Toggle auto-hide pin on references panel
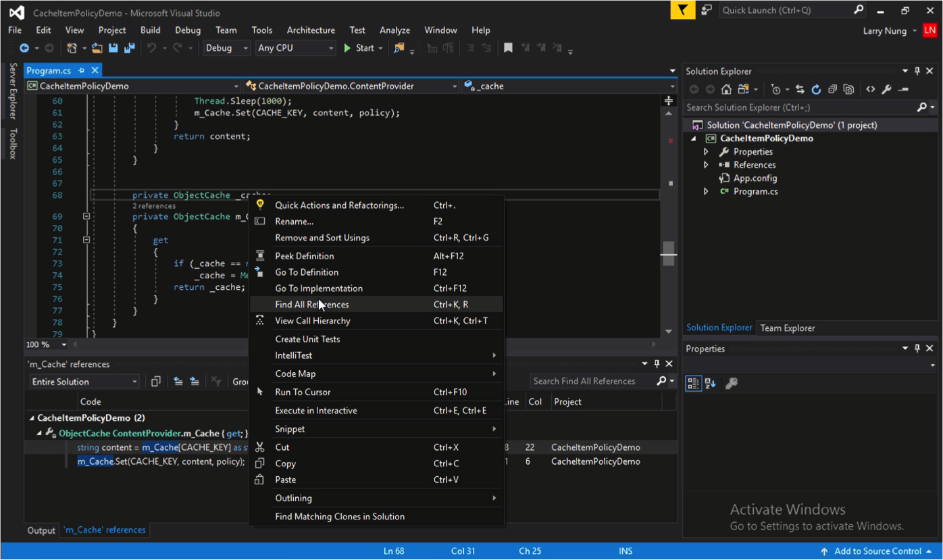This screenshot has height=560, width=943. coord(657,363)
